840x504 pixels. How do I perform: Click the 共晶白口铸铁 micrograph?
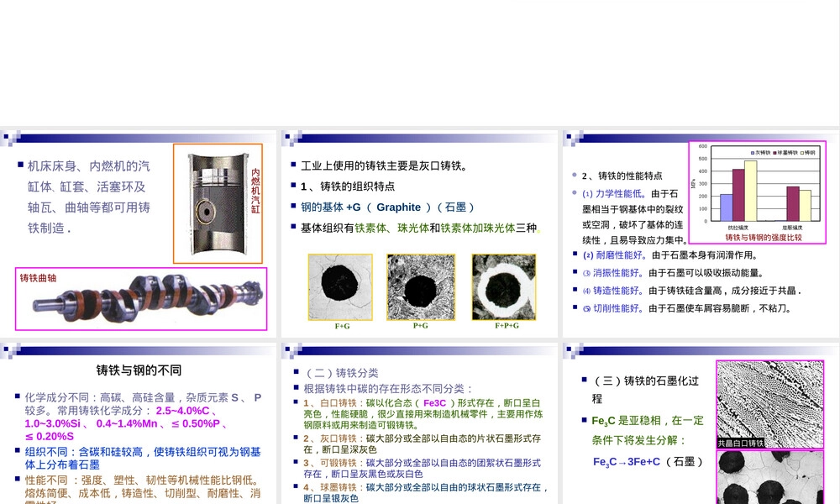point(769,404)
